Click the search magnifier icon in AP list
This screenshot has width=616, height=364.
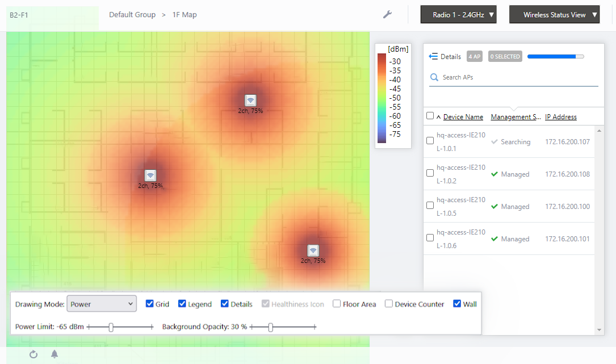(434, 77)
